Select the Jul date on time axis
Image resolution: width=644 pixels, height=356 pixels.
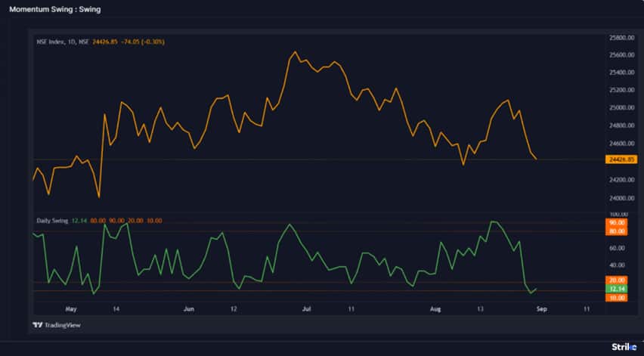pyautogui.click(x=307, y=309)
